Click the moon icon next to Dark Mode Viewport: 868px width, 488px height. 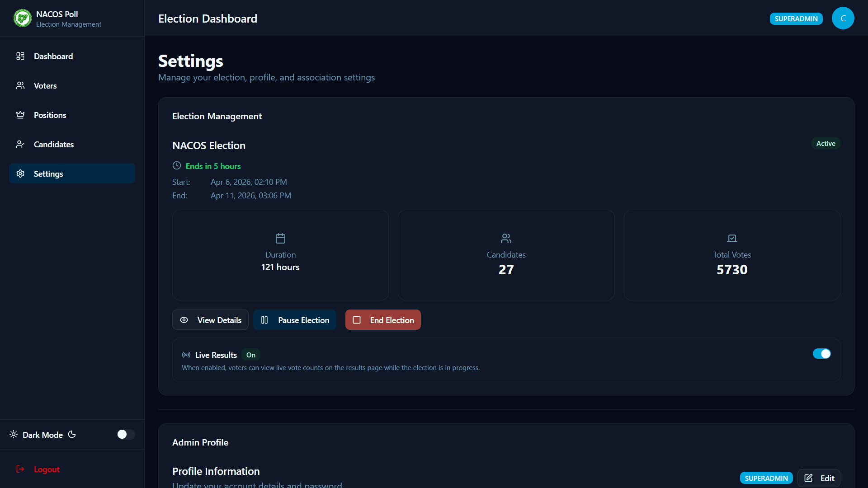point(72,434)
